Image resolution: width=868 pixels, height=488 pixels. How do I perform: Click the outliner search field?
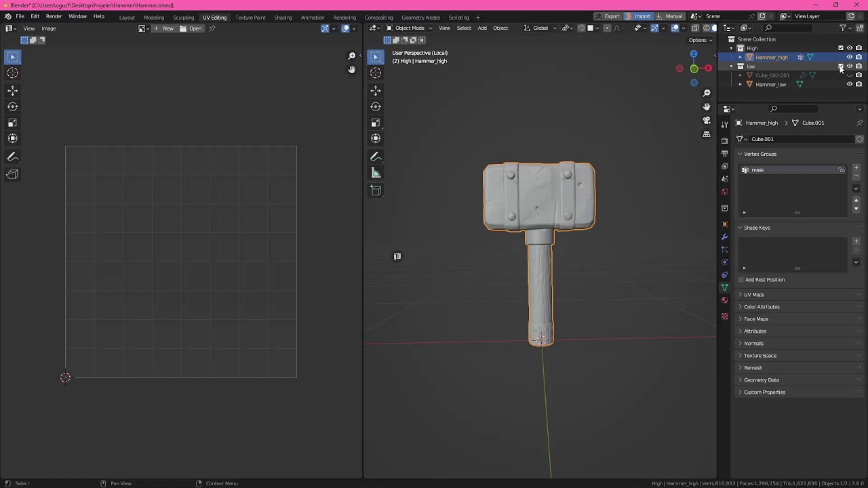pyautogui.click(x=788, y=28)
